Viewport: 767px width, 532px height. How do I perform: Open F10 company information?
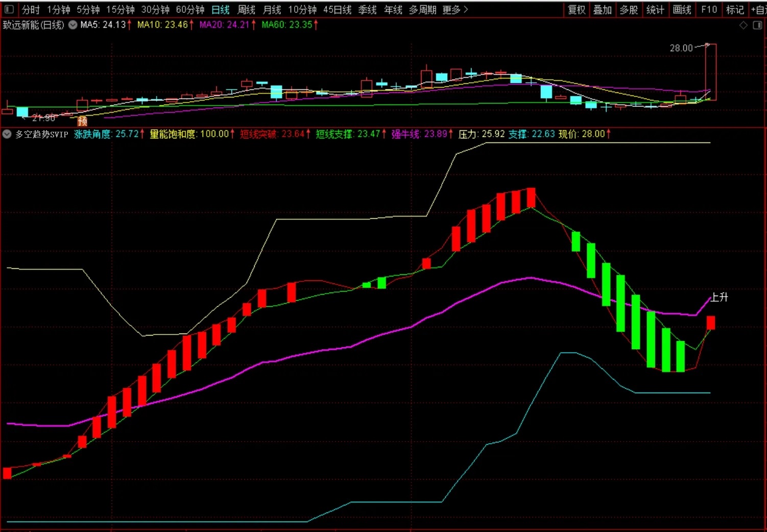click(709, 10)
